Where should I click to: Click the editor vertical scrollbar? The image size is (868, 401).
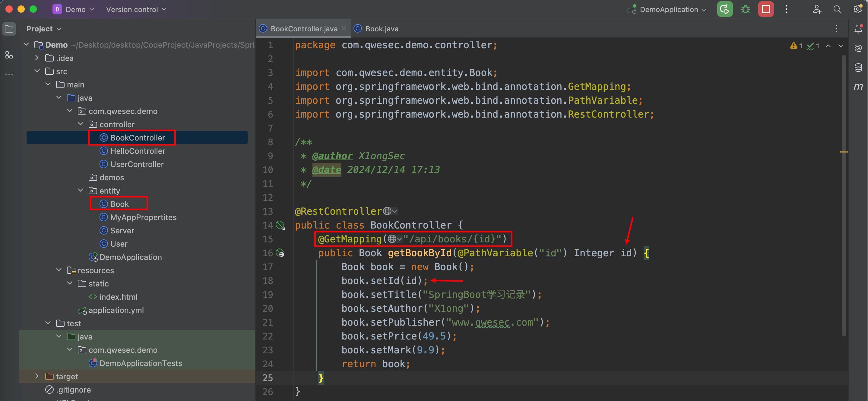click(x=844, y=195)
